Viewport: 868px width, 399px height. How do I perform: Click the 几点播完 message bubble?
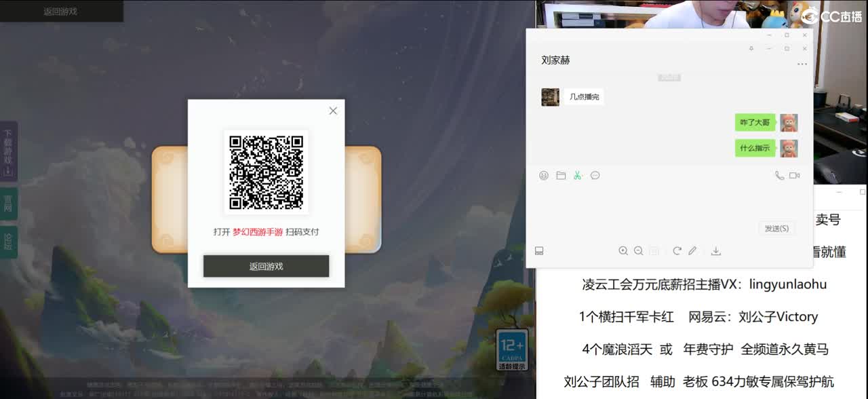[584, 97]
